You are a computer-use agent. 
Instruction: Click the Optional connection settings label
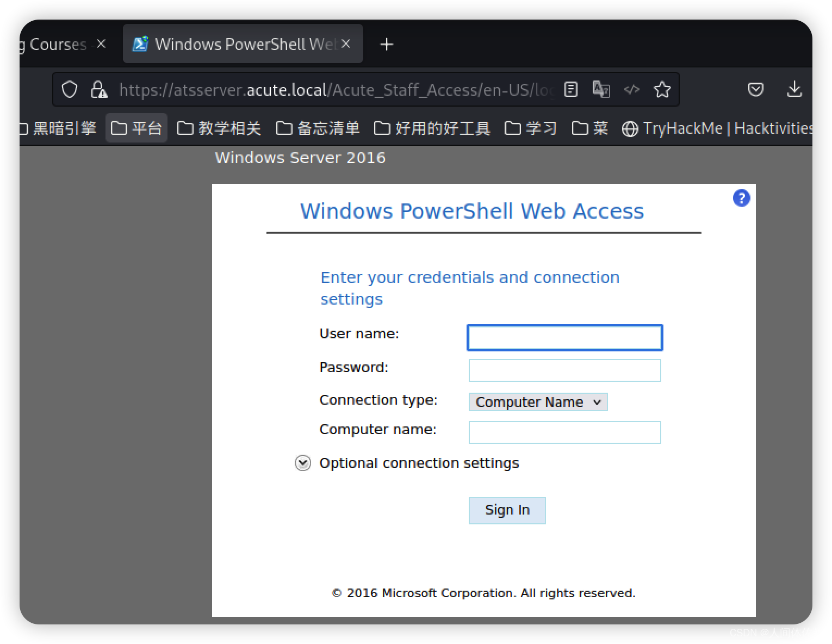click(x=419, y=463)
